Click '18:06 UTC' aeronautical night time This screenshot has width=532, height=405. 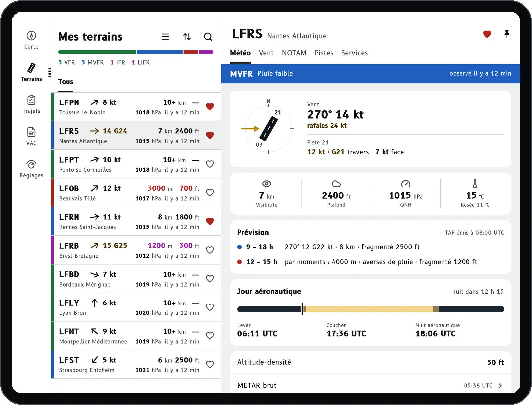click(x=435, y=334)
